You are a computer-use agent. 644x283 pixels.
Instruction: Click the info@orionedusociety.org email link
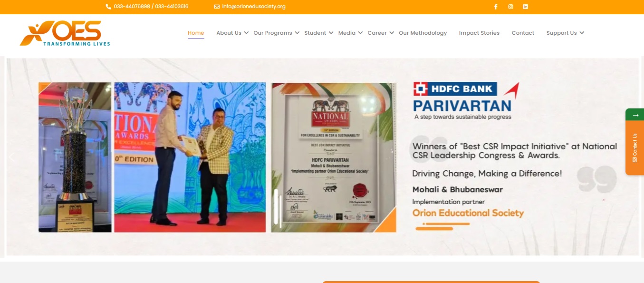253,7
